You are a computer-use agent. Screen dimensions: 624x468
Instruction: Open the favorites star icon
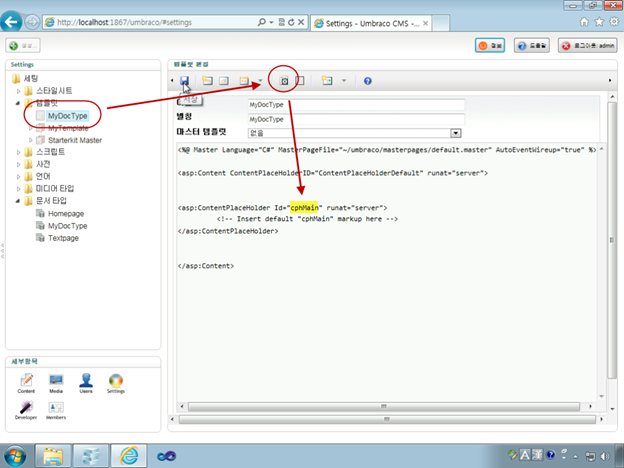[599, 22]
